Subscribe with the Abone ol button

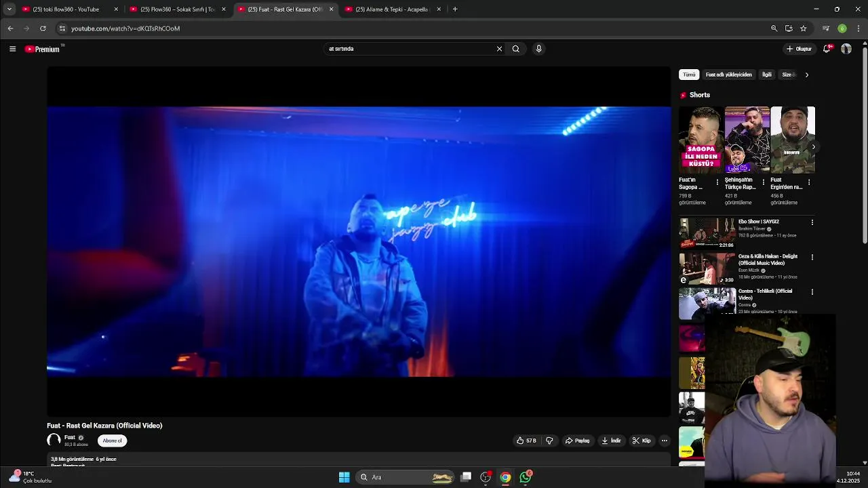[113, 441]
